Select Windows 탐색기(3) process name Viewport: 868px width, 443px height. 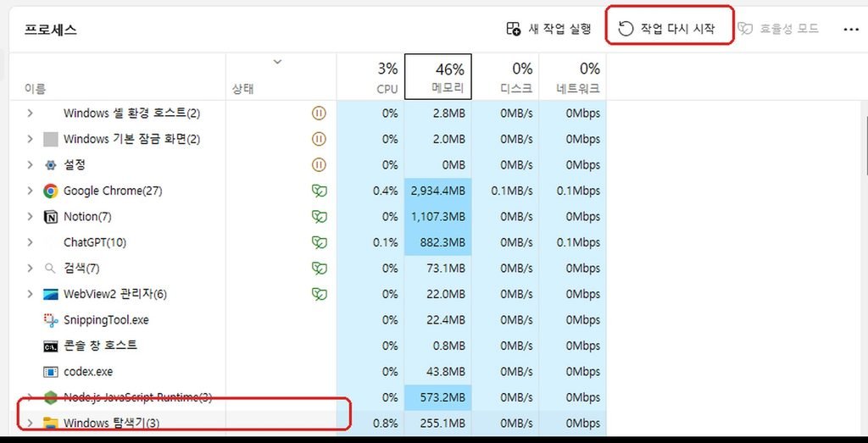[x=111, y=423]
